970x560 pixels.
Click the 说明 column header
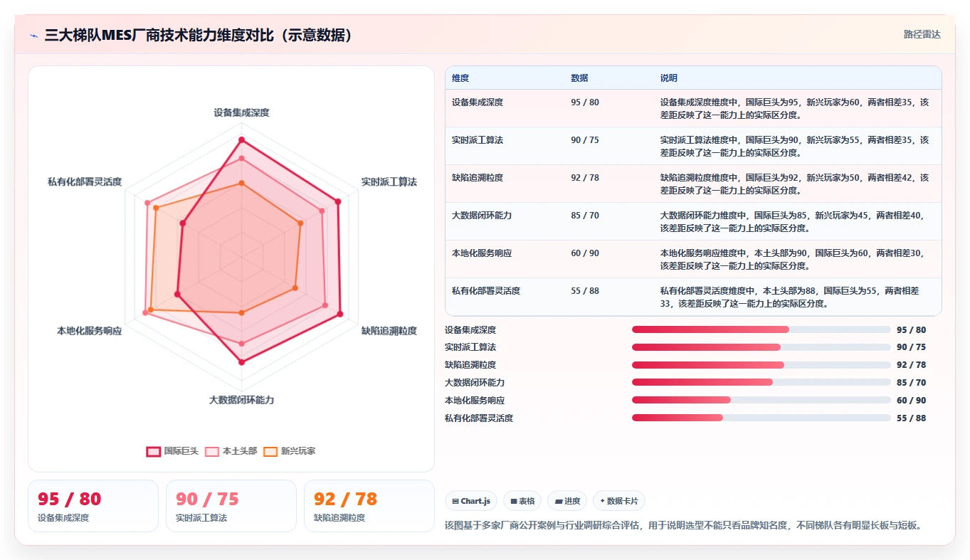tap(669, 78)
